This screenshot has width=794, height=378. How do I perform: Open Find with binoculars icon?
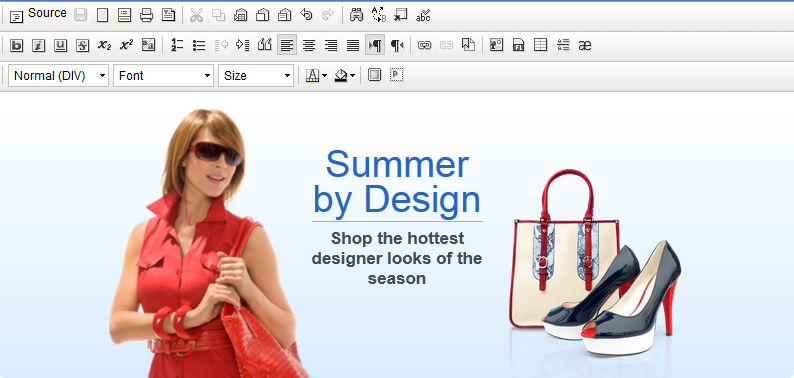(356, 15)
